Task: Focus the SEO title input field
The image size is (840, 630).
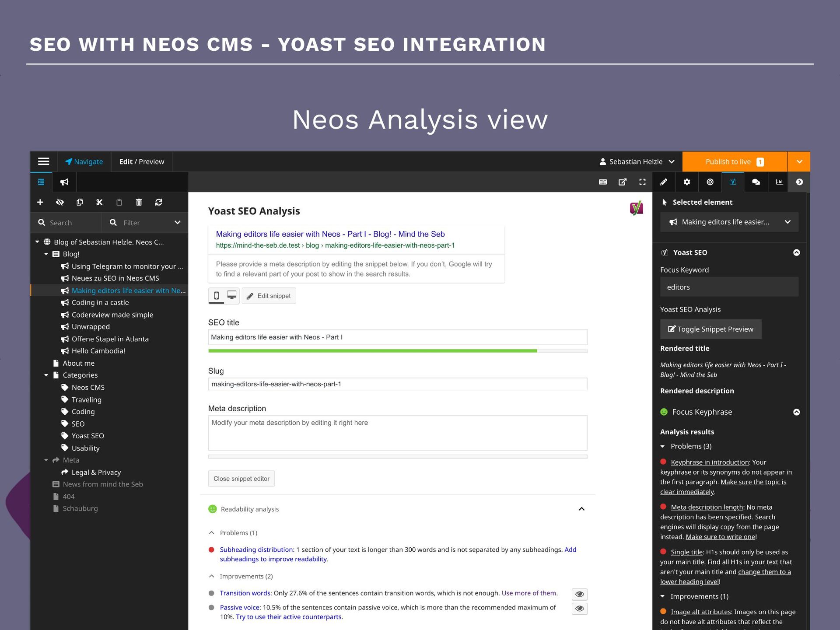Action: (398, 337)
